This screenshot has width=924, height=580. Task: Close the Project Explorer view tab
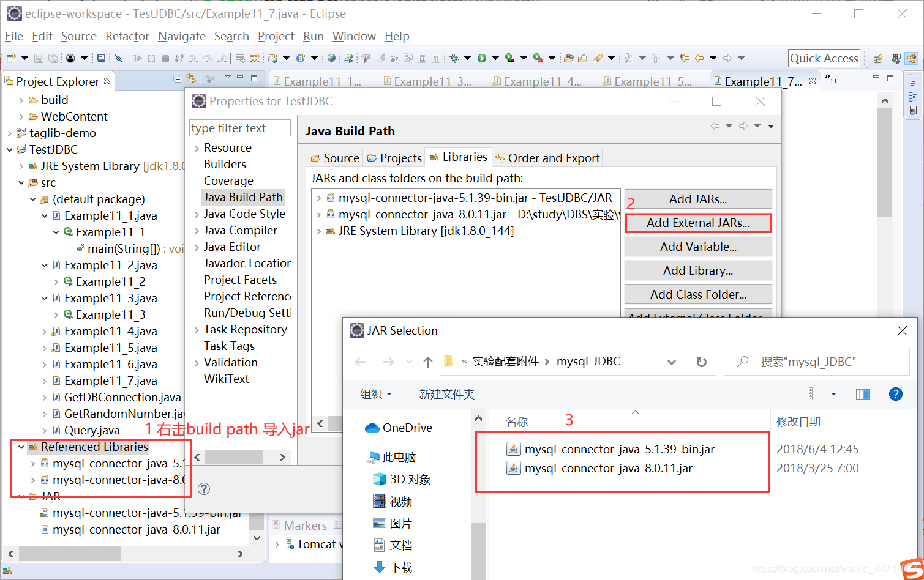click(x=108, y=81)
